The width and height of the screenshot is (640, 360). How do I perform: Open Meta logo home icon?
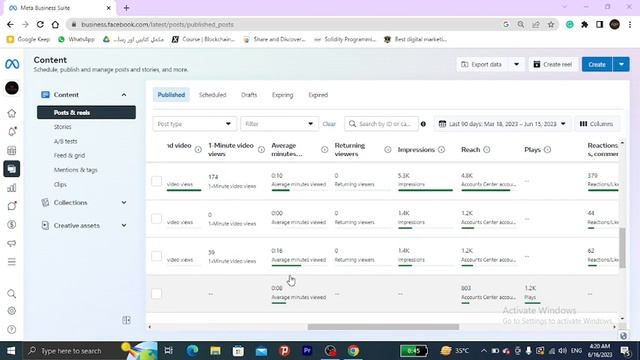coord(12,64)
